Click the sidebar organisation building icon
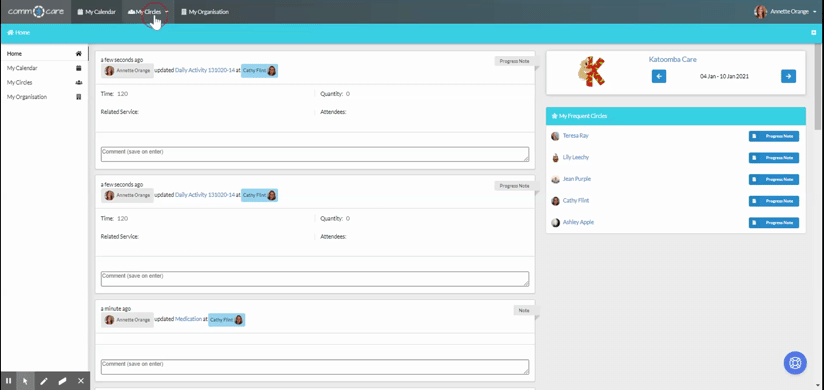The image size is (824, 390). click(79, 97)
